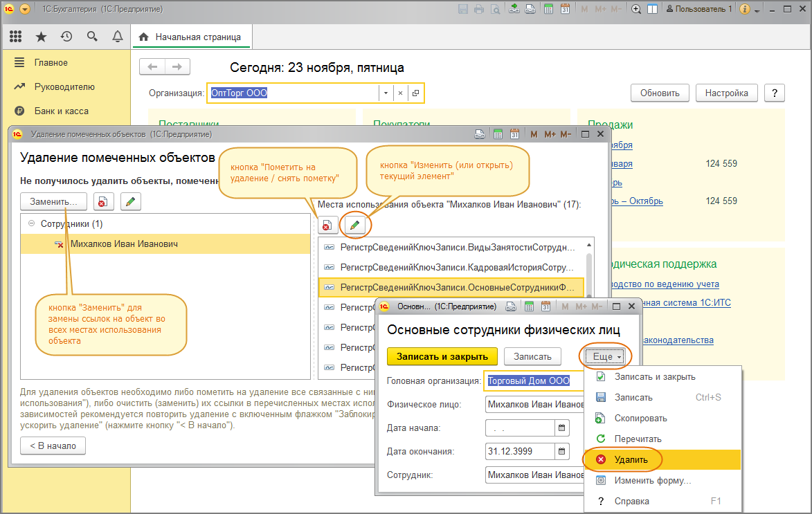This screenshot has height=514, width=812.
Task: Click calendar icon in main title bar
Action: tap(565, 9)
